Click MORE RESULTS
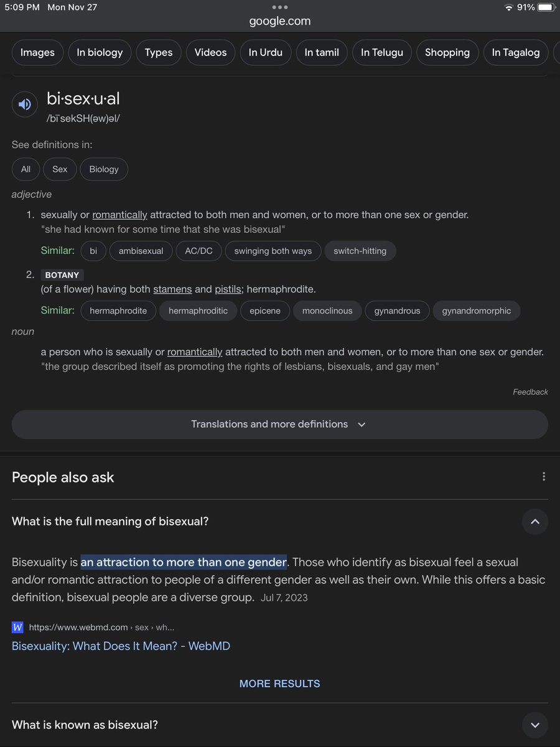Viewport: 560px width, 747px height. click(x=280, y=684)
